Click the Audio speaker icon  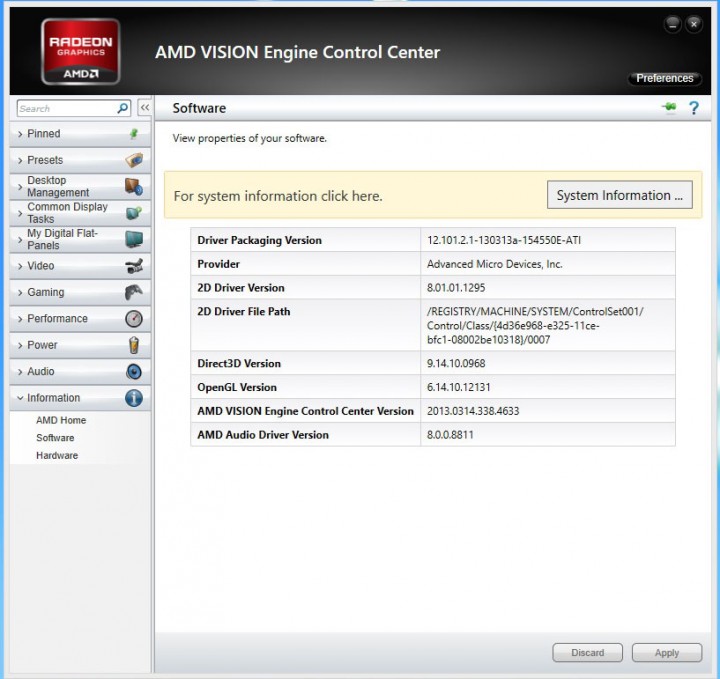[x=134, y=371]
